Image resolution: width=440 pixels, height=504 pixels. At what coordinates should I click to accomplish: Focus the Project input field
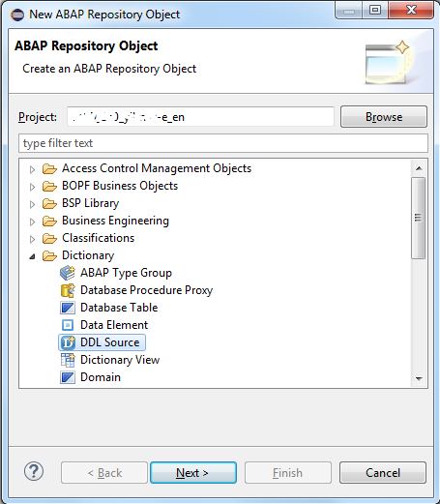pyautogui.click(x=200, y=117)
